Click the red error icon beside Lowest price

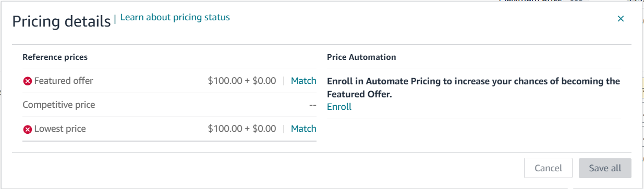pos(28,129)
